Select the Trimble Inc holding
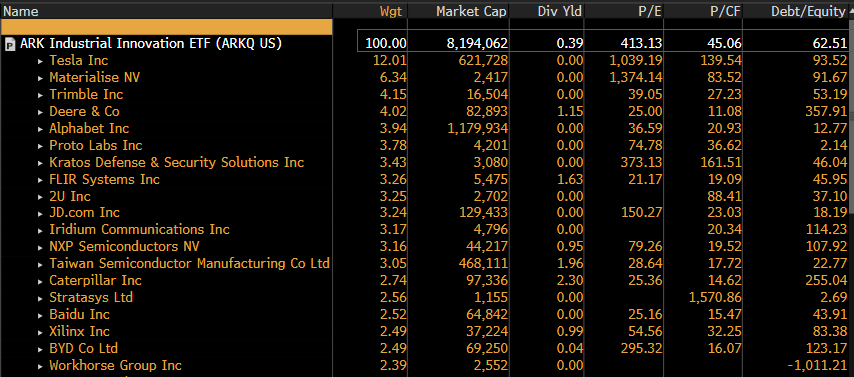854x377 pixels. coord(86,95)
